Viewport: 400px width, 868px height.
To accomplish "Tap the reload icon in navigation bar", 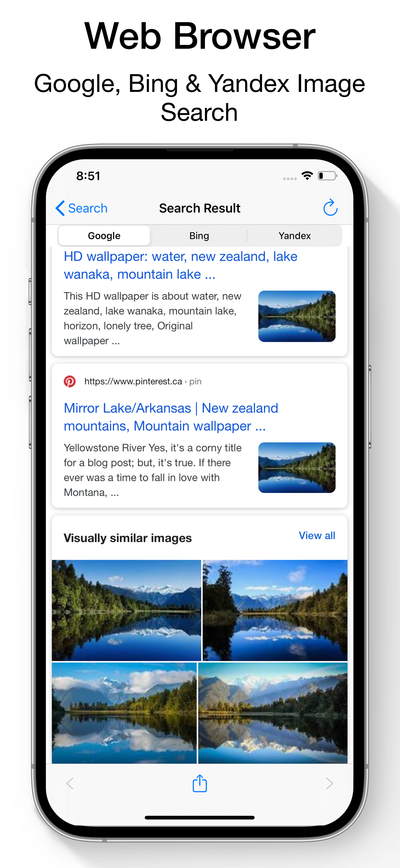I will click(330, 207).
